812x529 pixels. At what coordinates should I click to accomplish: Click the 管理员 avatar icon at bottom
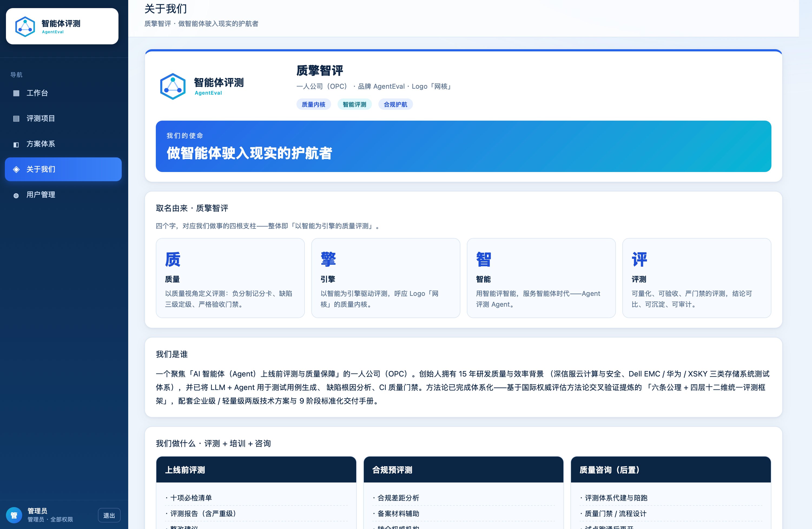pyautogui.click(x=14, y=515)
